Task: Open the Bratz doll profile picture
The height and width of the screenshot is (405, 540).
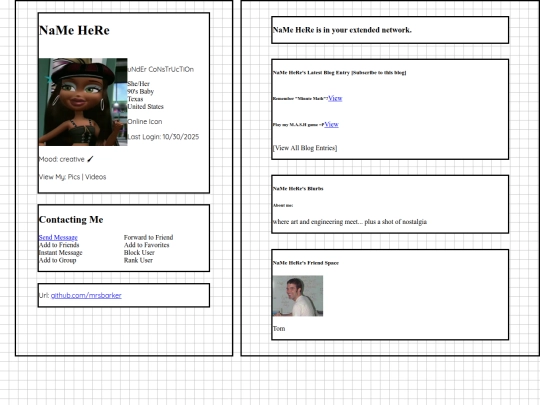Action: 83,102
